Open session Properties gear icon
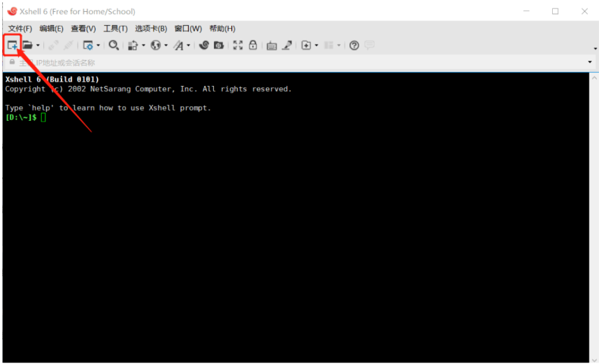 [88, 45]
